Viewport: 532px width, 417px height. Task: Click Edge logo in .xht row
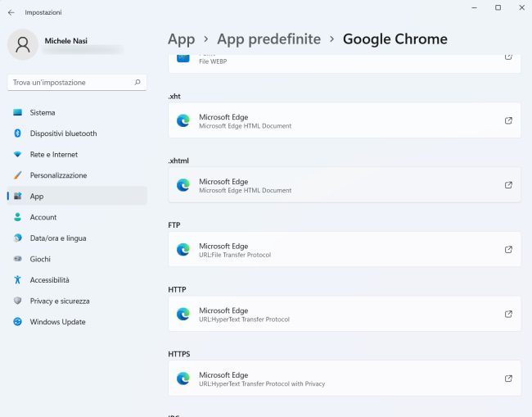click(183, 120)
